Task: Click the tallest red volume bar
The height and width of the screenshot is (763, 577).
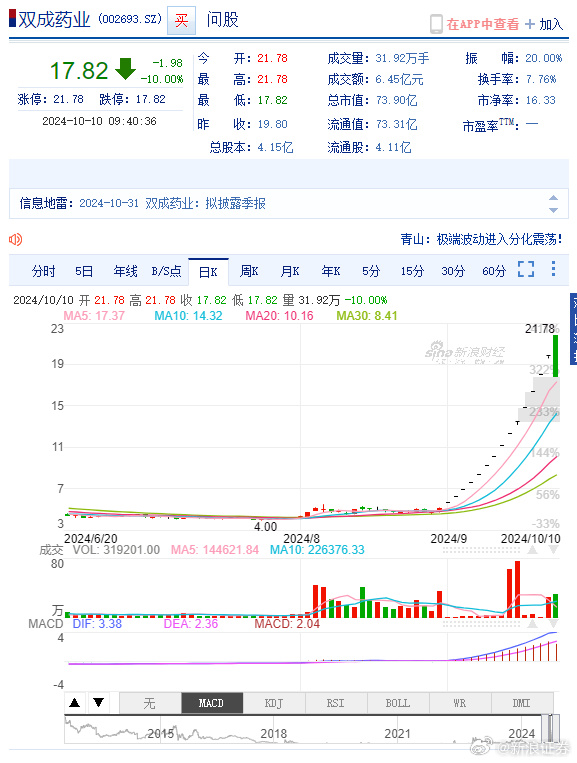Action: 517,589
